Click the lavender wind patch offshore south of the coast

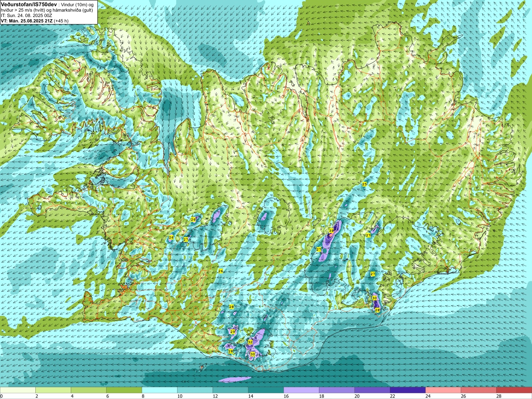tap(235, 379)
